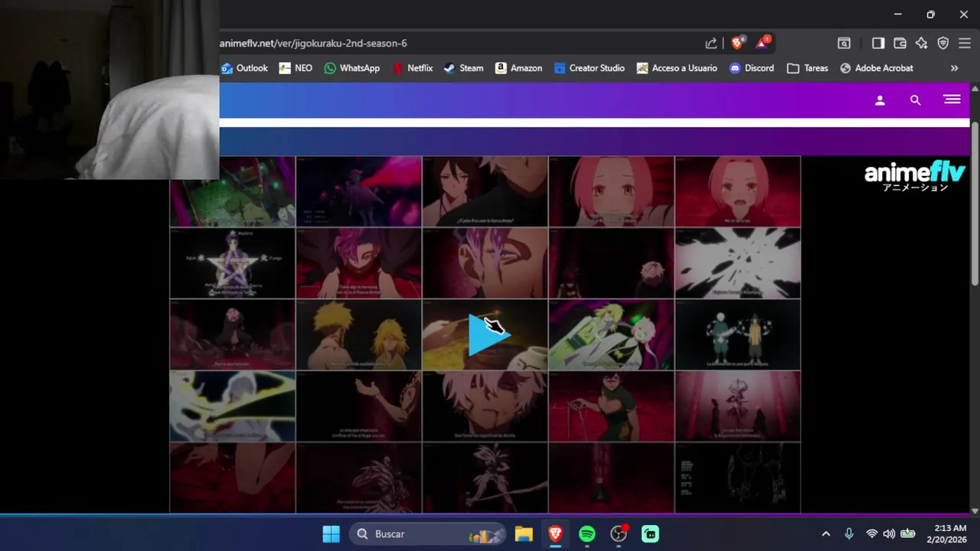Open the browser main menu
Screen dimensions: 980x551
click(965, 44)
